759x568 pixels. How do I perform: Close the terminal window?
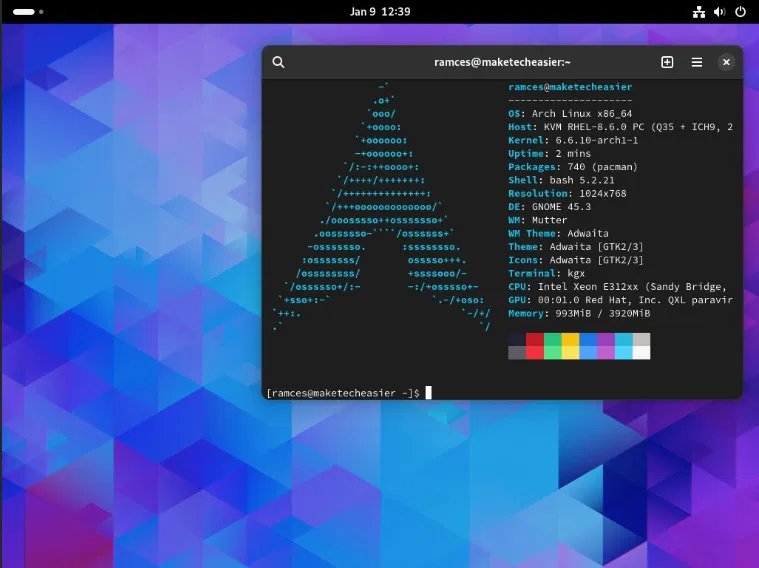(x=726, y=62)
